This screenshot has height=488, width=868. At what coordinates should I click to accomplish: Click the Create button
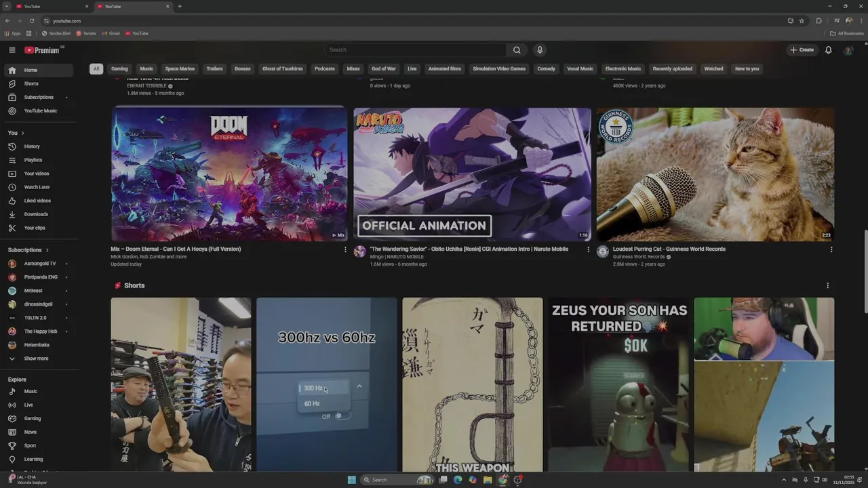tap(802, 50)
